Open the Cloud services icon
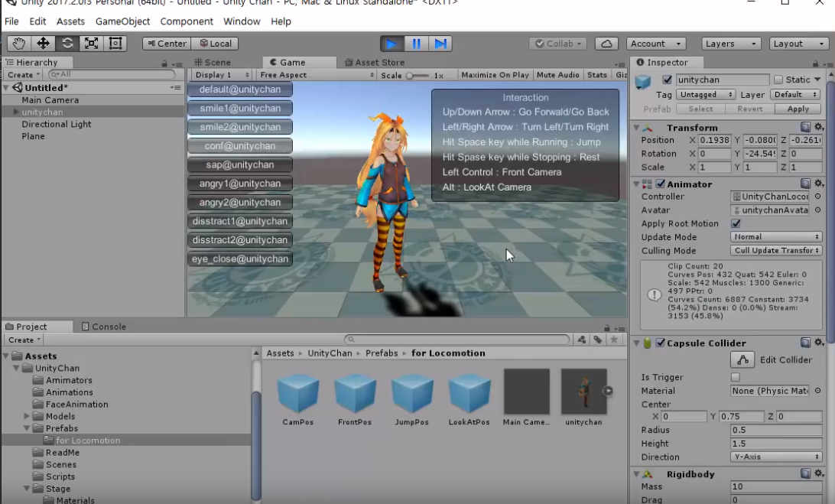Image resolution: width=835 pixels, height=504 pixels. click(606, 44)
